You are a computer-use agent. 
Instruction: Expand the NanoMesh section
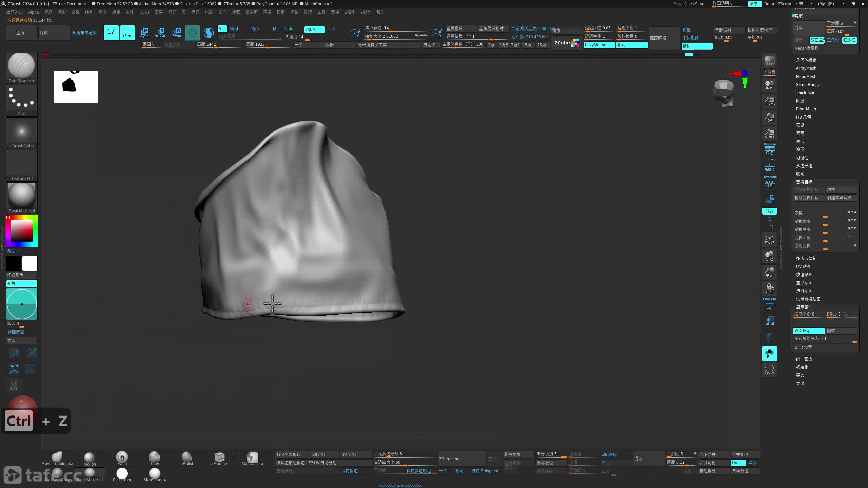(806, 76)
